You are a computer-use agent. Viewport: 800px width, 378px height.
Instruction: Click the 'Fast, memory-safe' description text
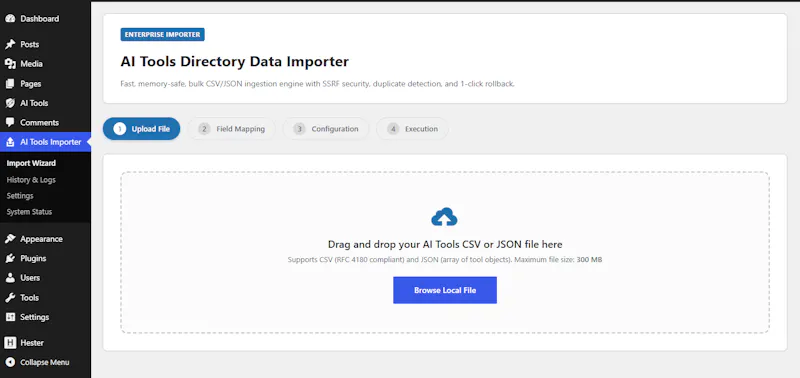[x=317, y=84]
